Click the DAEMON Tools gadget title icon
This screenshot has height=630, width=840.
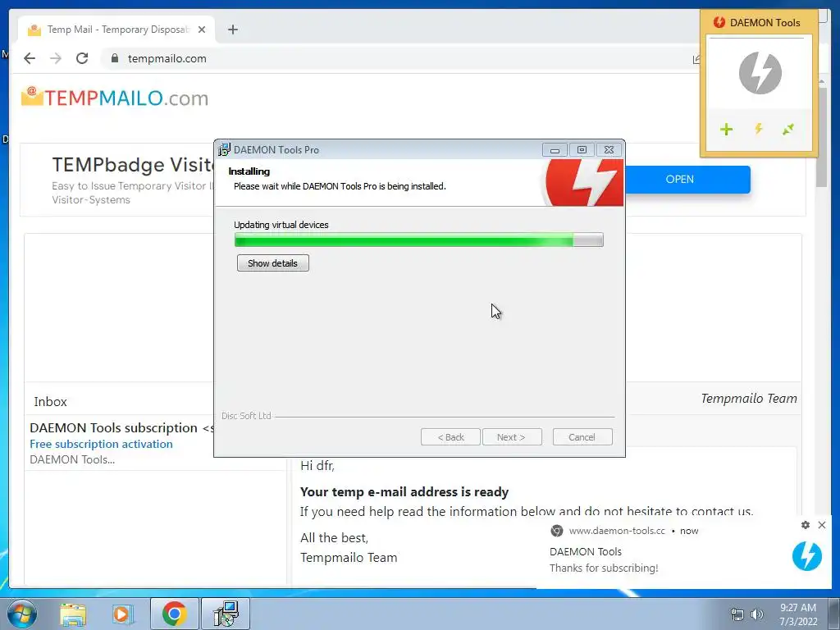(x=719, y=22)
